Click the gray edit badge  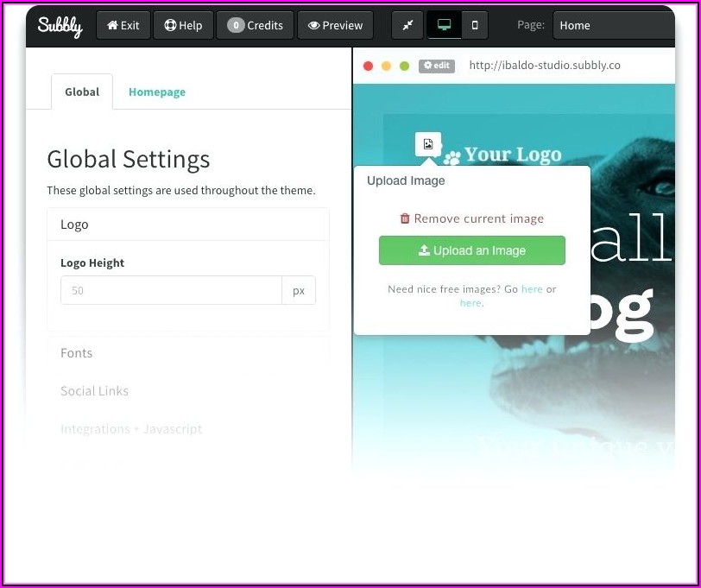pyautogui.click(x=436, y=66)
